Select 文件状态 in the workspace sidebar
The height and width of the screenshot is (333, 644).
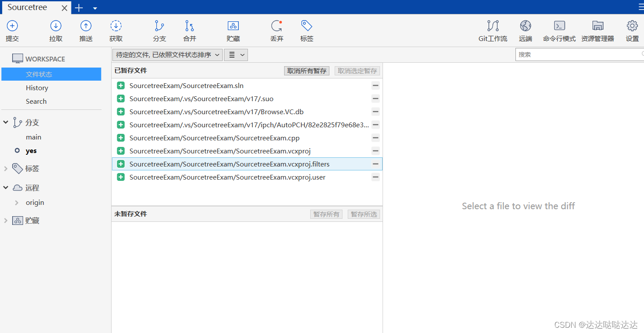pos(51,74)
